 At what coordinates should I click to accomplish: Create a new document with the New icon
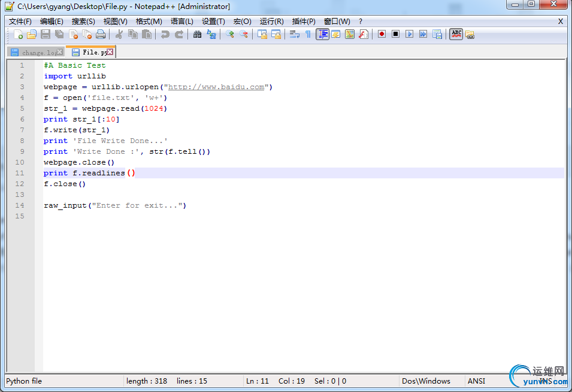click(x=18, y=35)
